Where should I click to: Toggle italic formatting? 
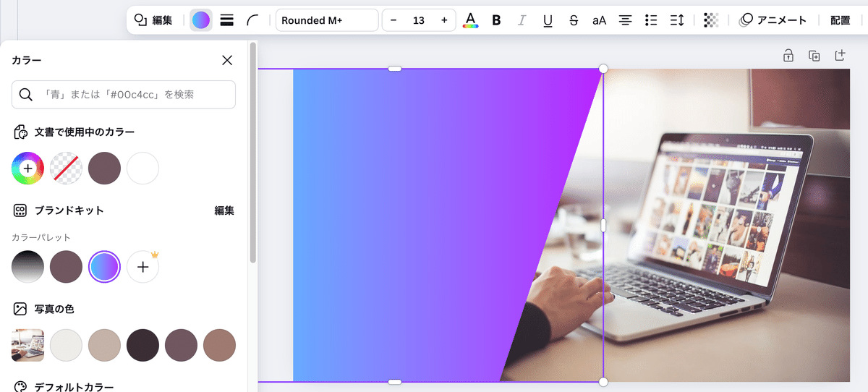pyautogui.click(x=522, y=20)
